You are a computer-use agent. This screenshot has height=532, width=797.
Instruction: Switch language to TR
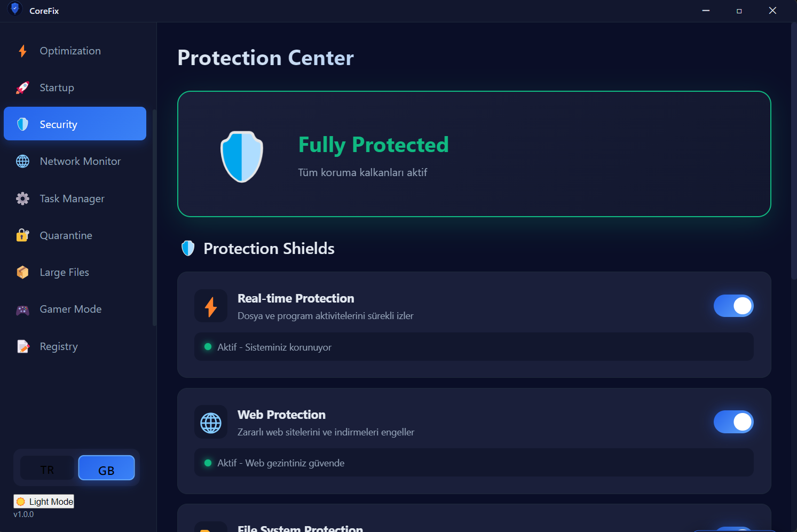click(x=47, y=469)
